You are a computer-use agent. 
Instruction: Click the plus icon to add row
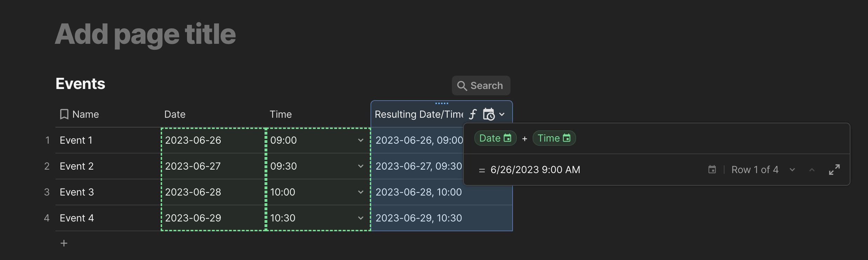pos(64,243)
